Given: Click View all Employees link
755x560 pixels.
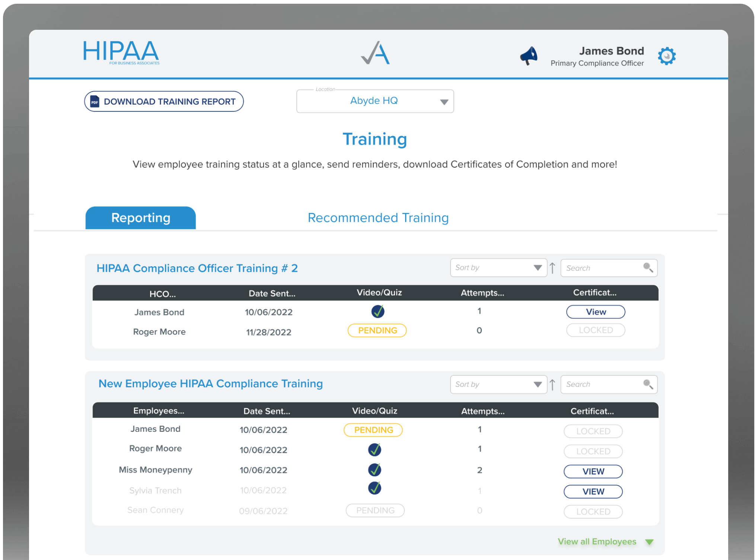Looking at the screenshot, I should pos(597,542).
